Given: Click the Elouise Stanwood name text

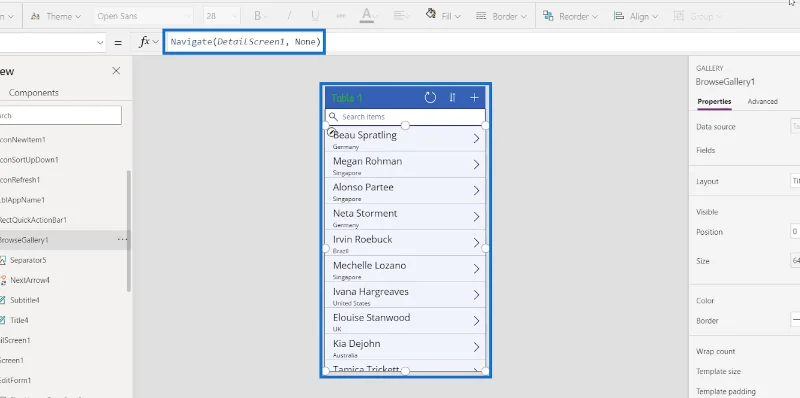Looking at the screenshot, I should click(371, 317).
